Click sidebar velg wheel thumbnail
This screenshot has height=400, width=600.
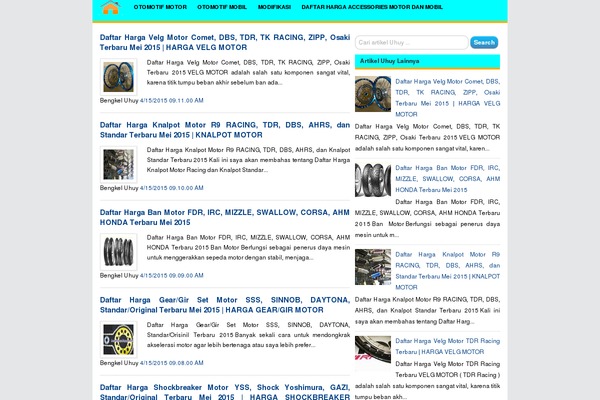point(373,94)
